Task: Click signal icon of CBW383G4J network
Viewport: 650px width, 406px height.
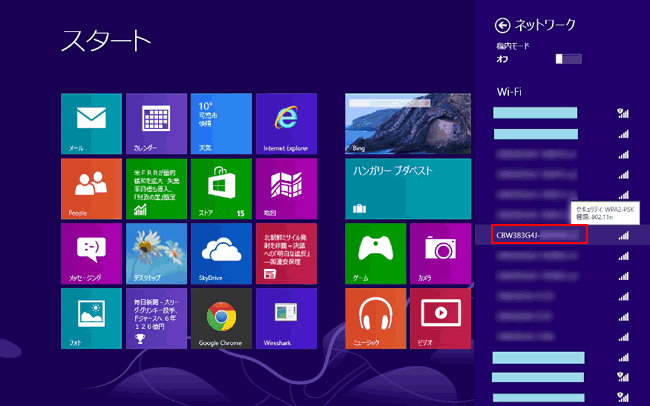Action: point(623,235)
